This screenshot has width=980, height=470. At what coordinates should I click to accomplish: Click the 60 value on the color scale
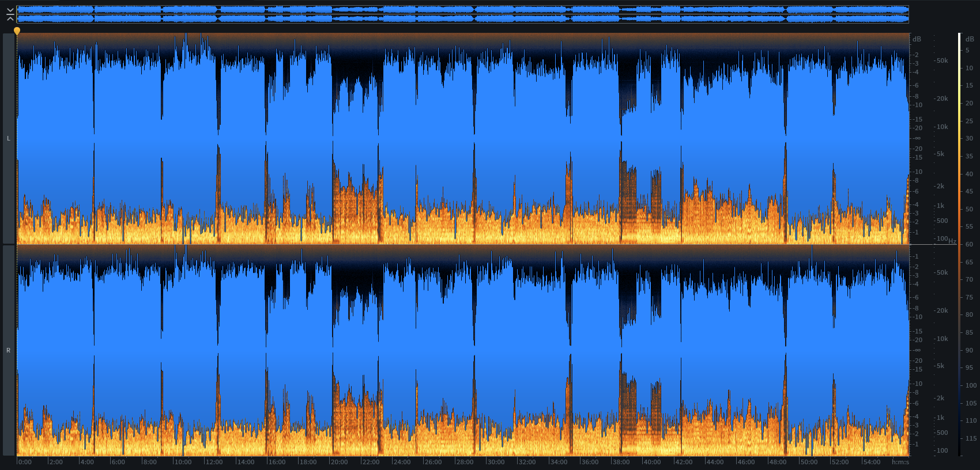(969, 244)
